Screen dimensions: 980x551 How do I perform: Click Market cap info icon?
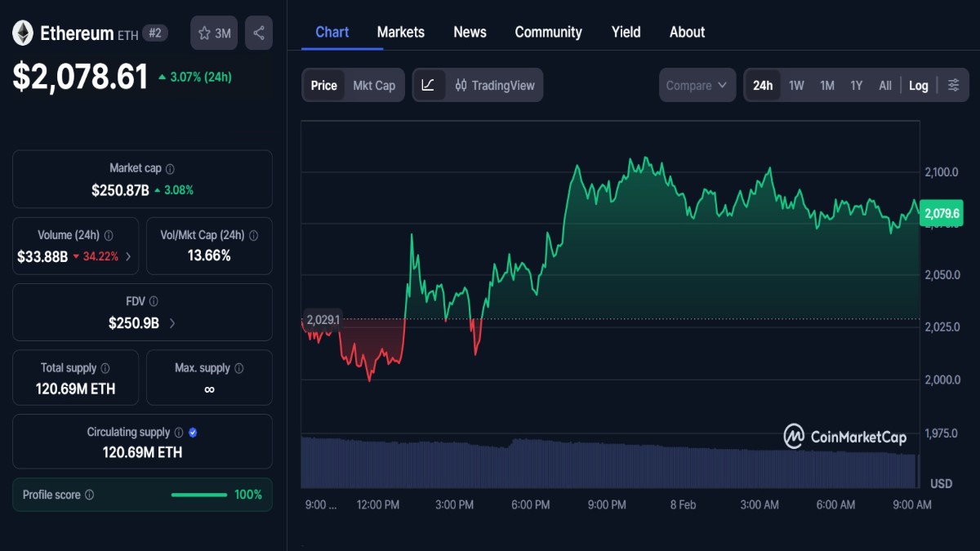pyautogui.click(x=170, y=169)
